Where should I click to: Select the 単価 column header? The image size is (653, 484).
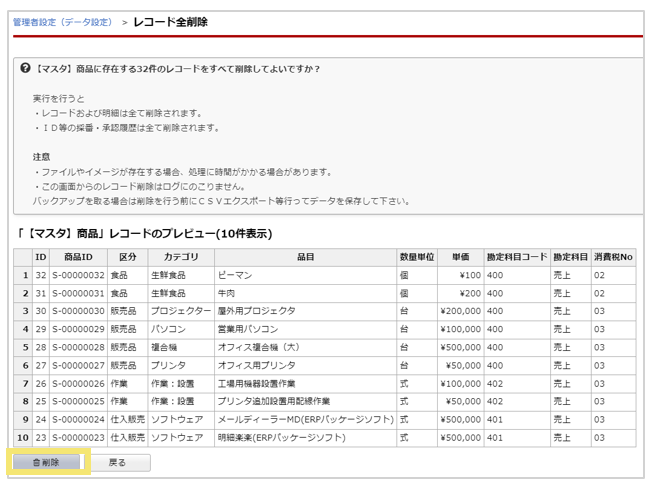point(460,257)
